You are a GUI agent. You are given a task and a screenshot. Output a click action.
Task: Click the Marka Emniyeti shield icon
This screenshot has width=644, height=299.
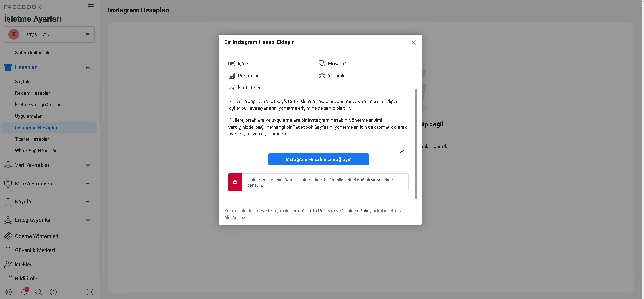pyautogui.click(x=8, y=184)
